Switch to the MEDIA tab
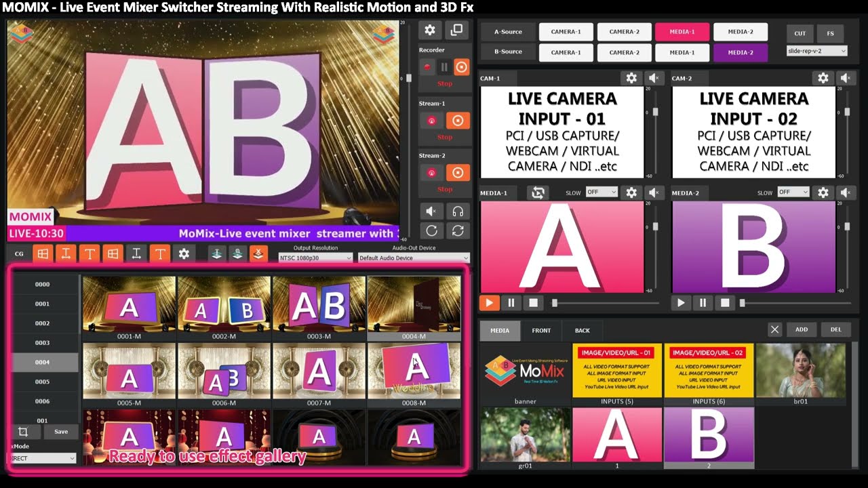Viewport: 868px width, 488px height. [x=500, y=331]
